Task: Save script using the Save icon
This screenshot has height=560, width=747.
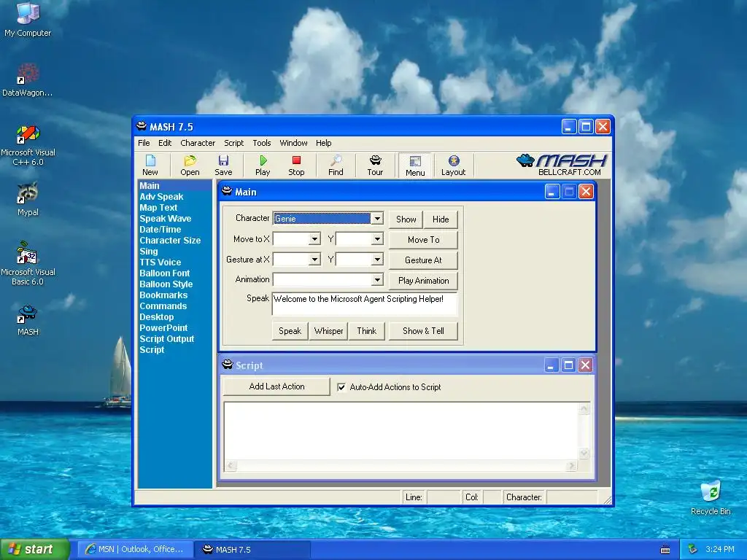Action: (223, 166)
